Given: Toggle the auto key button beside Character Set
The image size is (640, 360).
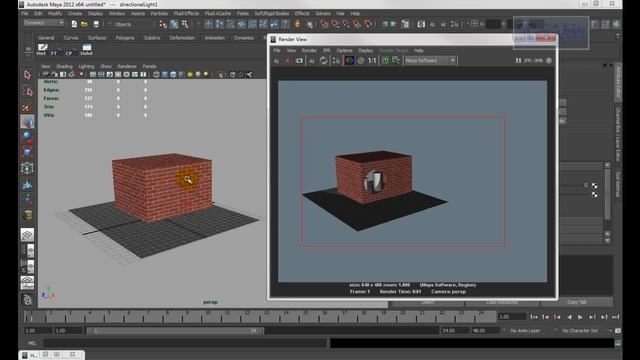Looking at the screenshot, I should pos(618,331).
